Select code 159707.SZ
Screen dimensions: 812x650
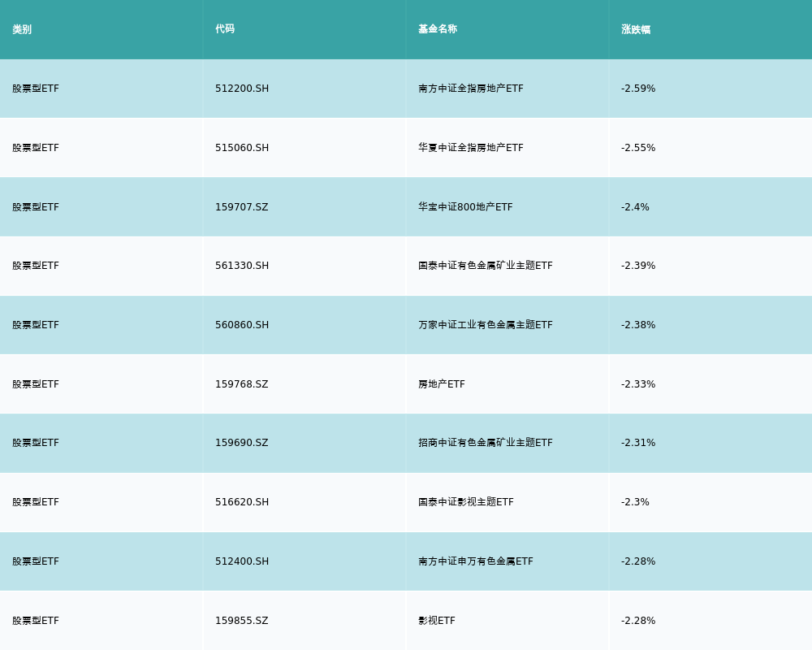(242, 207)
